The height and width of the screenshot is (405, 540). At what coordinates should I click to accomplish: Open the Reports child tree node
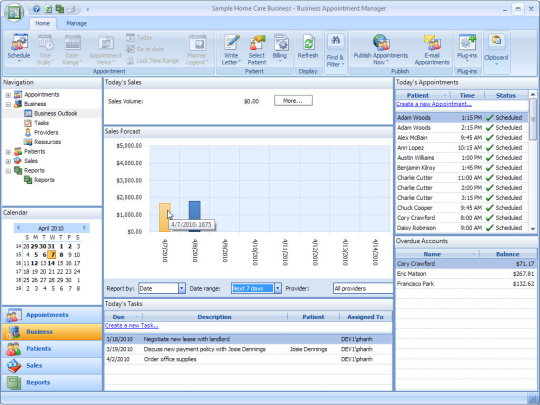(x=44, y=180)
